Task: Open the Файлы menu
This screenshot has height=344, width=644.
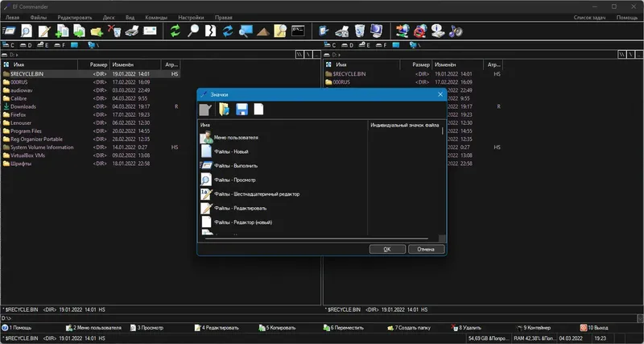Action: 39,18
